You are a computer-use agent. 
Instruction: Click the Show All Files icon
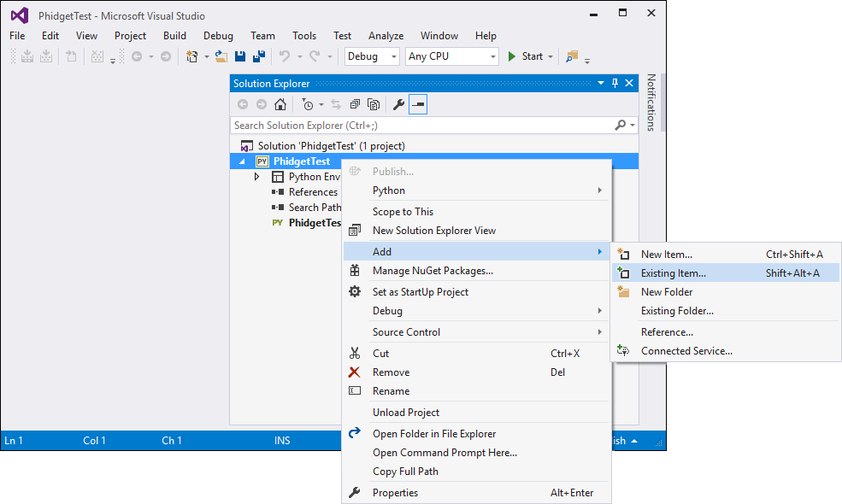374,104
